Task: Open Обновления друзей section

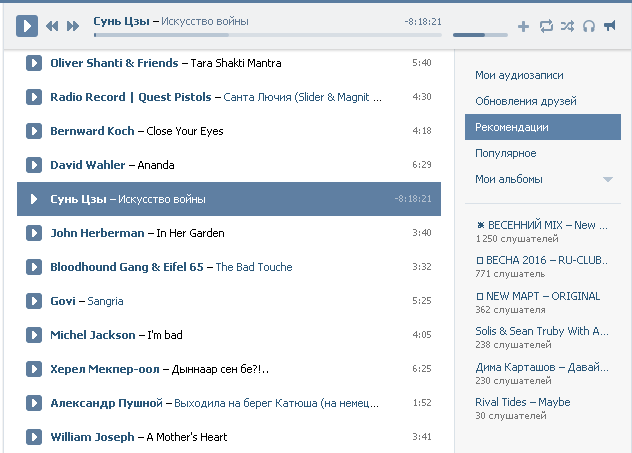Action: point(526,101)
